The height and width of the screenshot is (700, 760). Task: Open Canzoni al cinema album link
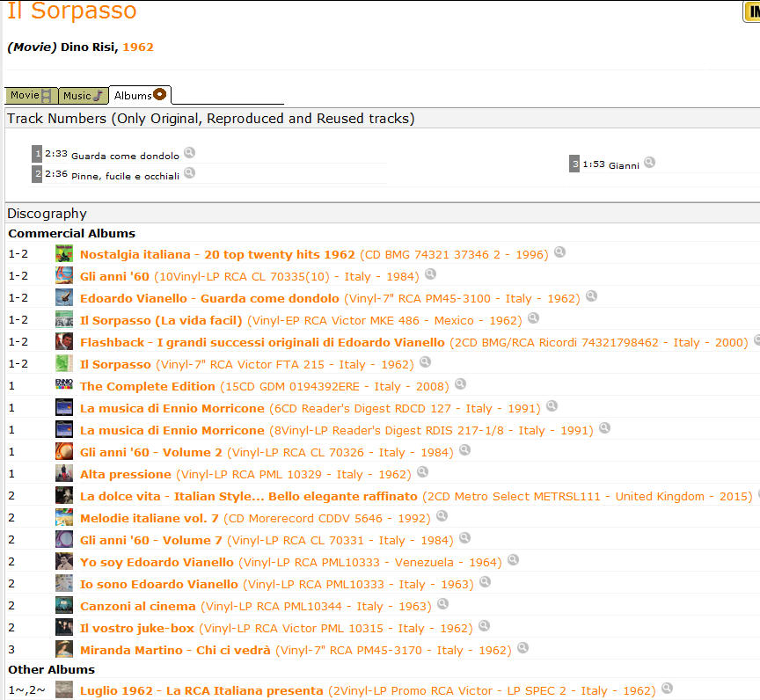(x=255, y=607)
